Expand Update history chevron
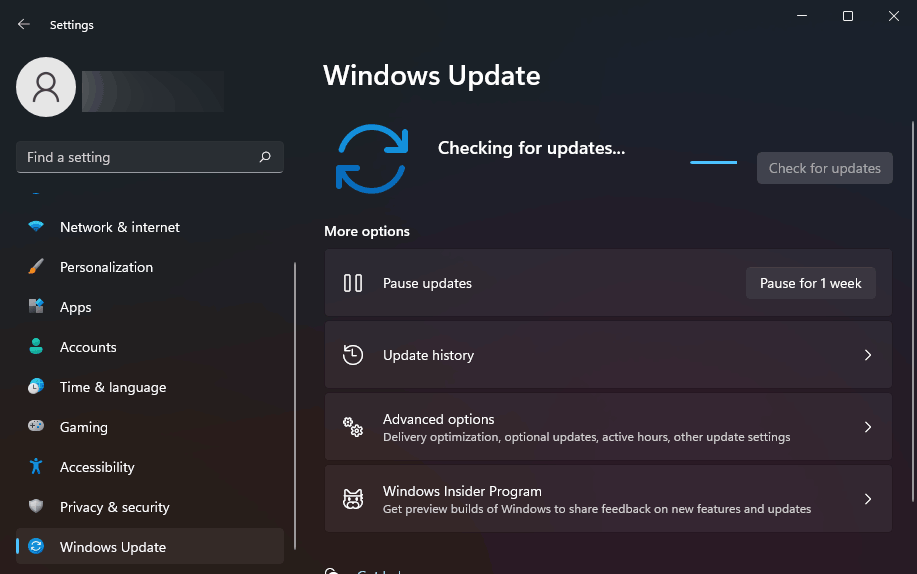The height and width of the screenshot is (574, 917). click(868, 355)
